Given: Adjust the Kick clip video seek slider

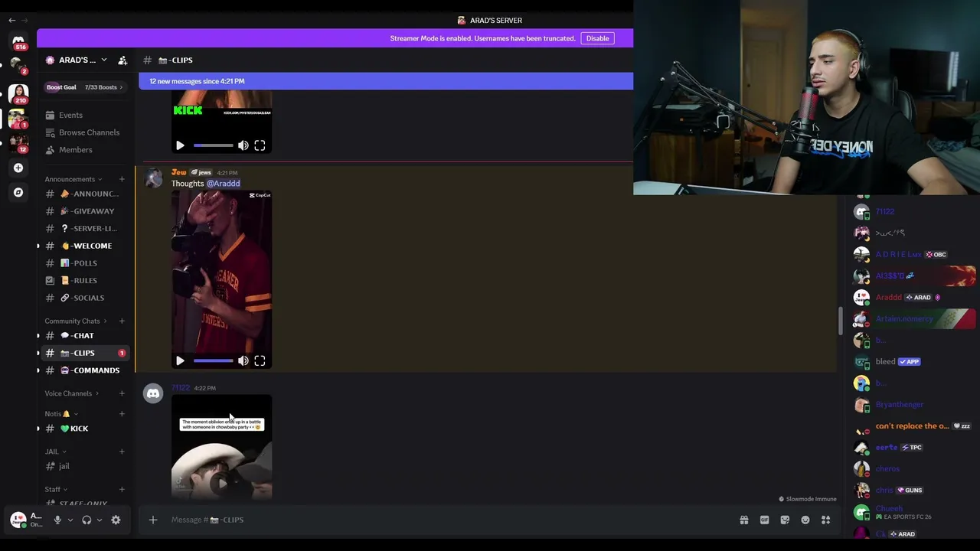Looking at the screenshot, I should click(213, 145).
